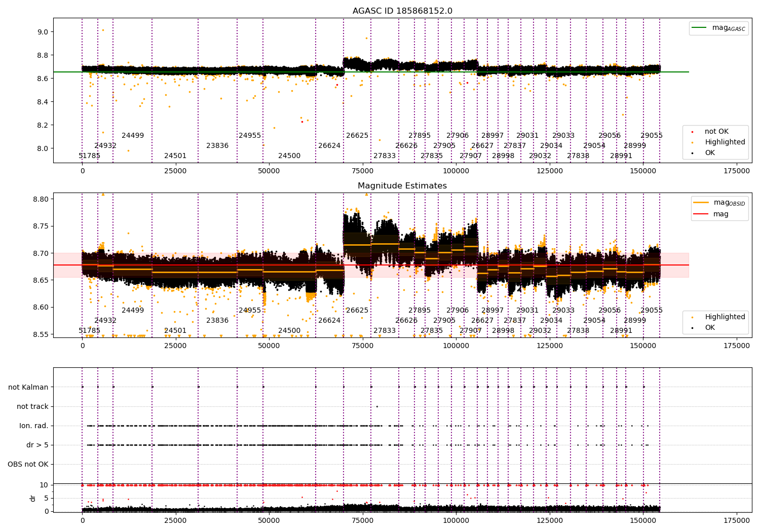The width and height of the screenshot is (760, 532).
Task: Click obsid label 24500 in top plot
Action: [289, 156]
